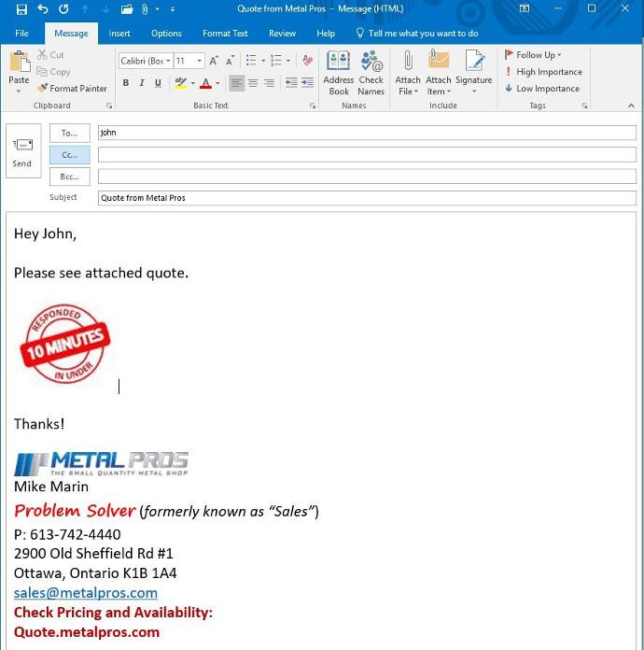Image resolution: width=644 pixels, height=650 pixels.
Task: Align text to the left
Action: [236, 83]
